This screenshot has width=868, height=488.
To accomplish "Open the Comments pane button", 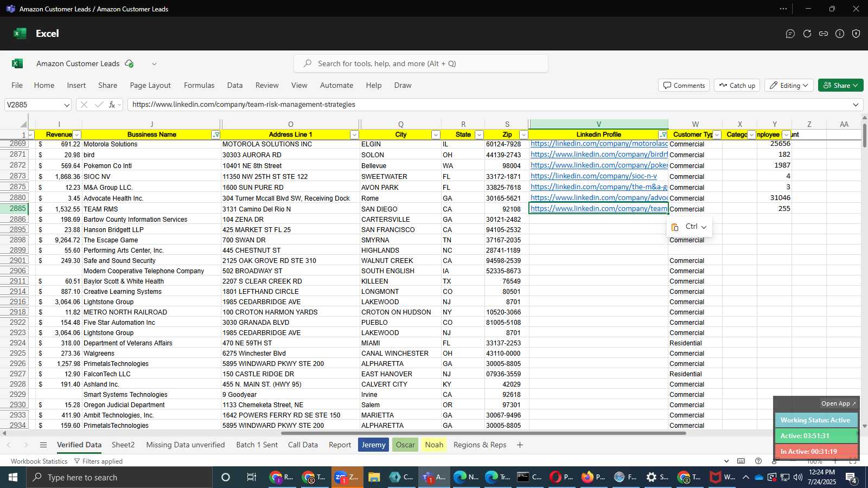I will pyautogui.click(x=684, y=86).
